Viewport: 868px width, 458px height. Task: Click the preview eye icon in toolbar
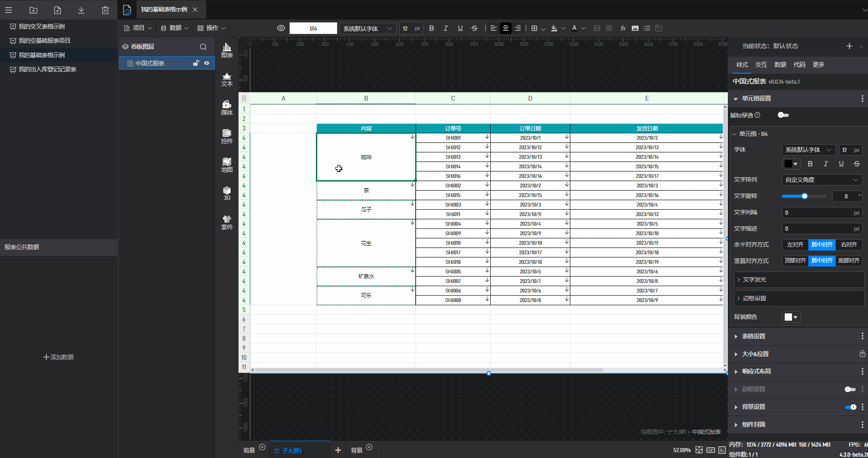281,28
